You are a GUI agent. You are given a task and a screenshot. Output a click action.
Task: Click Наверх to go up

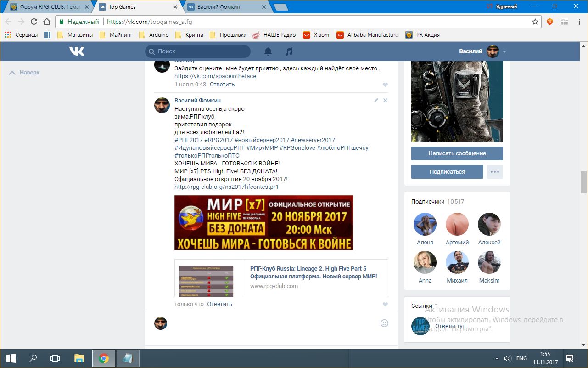24,73
